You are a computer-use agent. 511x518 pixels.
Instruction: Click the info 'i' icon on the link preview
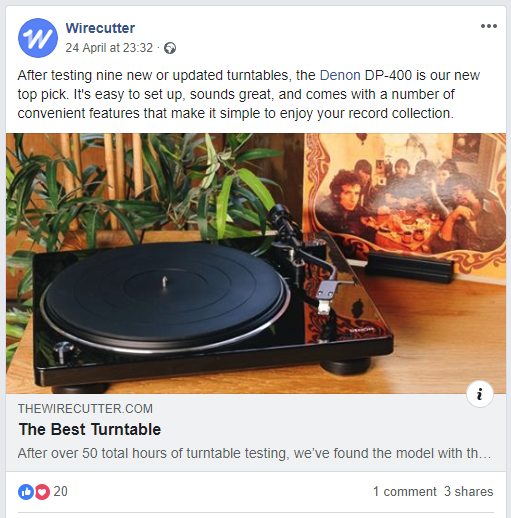pyautogui.click(x=480, y=394)
